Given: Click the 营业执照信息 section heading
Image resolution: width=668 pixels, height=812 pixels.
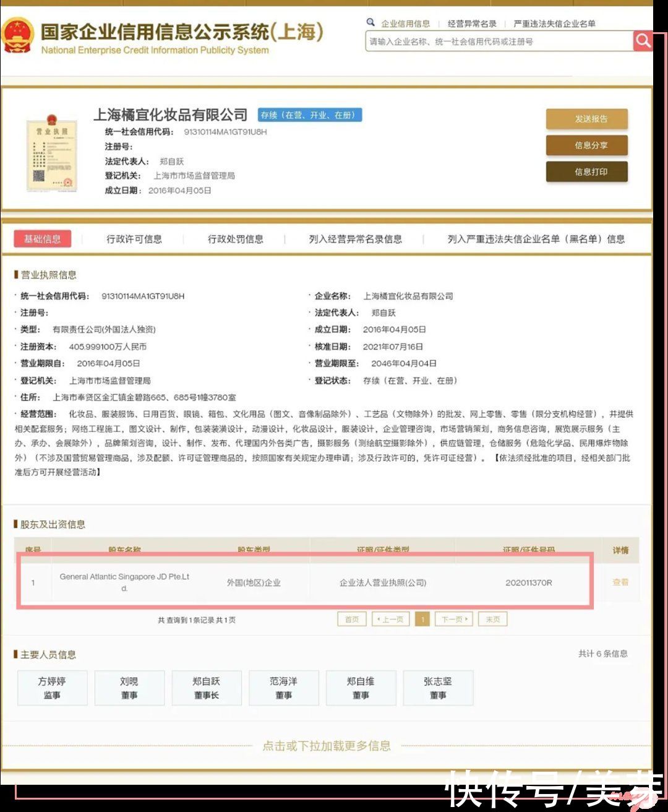Looking at the screenshot, I should (x=48, y=275).
